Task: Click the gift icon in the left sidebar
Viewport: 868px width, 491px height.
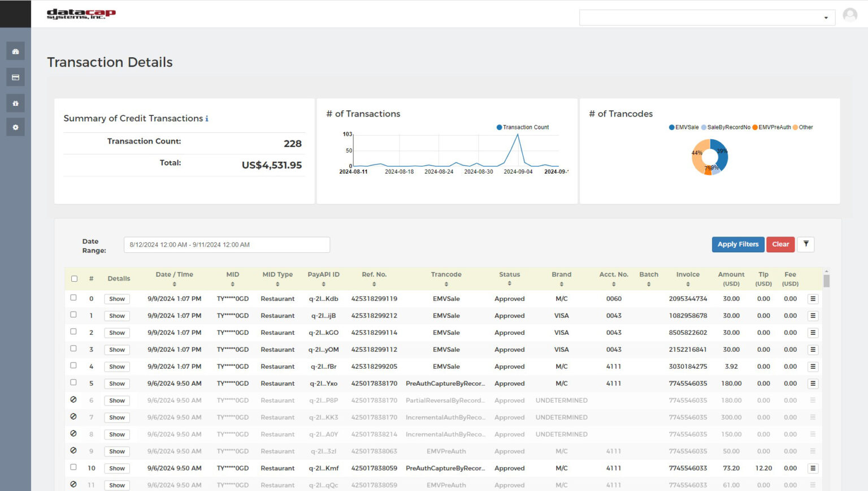Action: [15, 102]
